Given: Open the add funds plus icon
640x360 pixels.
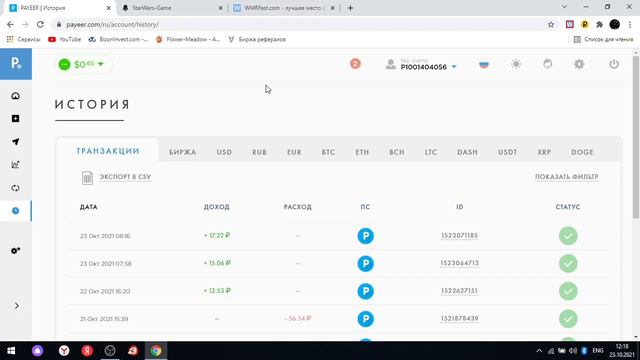Looking at the screenshot, I should tap(16, 119).
